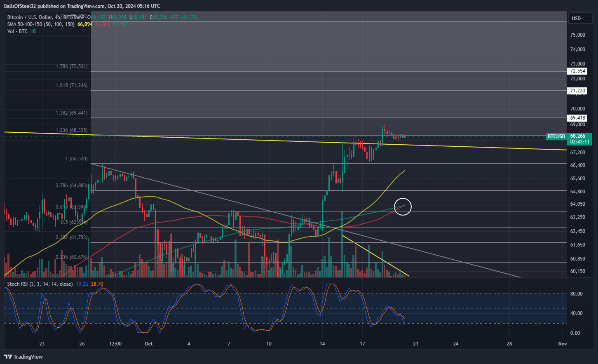Click the 26 date on time axis
598x364 pixels.
tap(82, 344)
